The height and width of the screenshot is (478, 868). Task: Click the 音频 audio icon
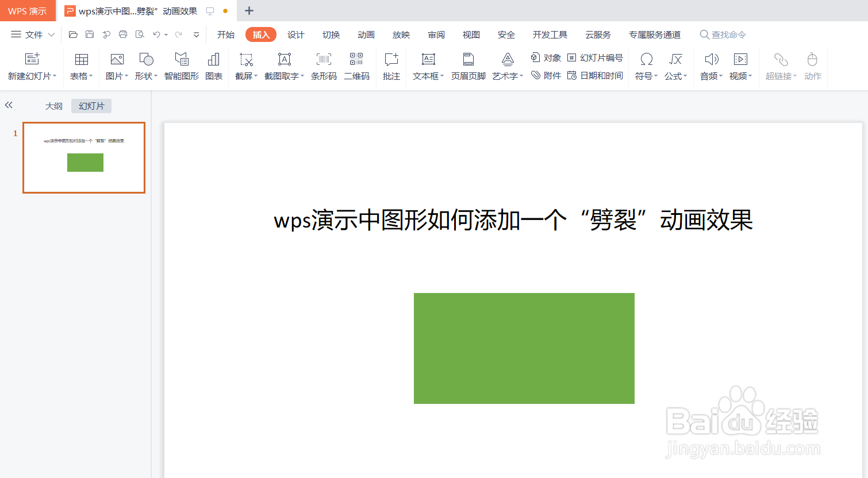[712, 59]
